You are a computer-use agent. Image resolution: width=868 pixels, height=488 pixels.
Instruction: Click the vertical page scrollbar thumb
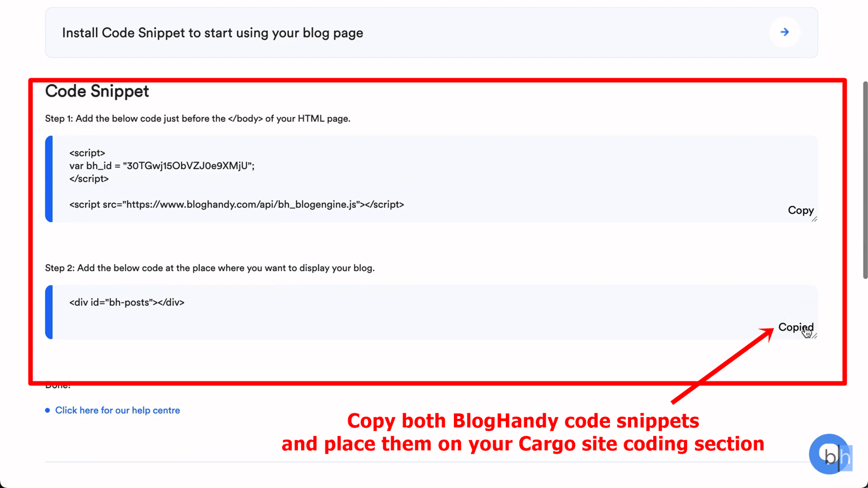pos(865,180)
